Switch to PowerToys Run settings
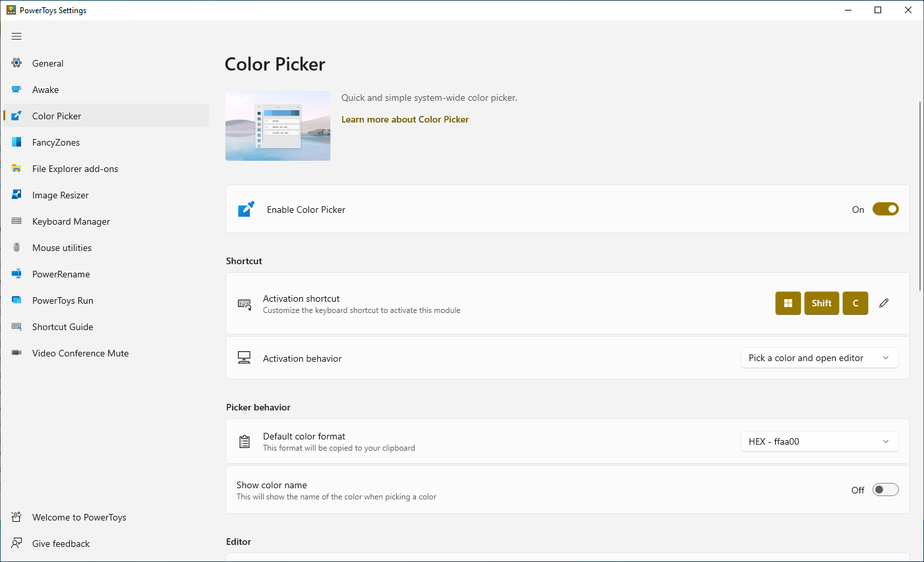This screenshot has height=562, width=924. 106,300
